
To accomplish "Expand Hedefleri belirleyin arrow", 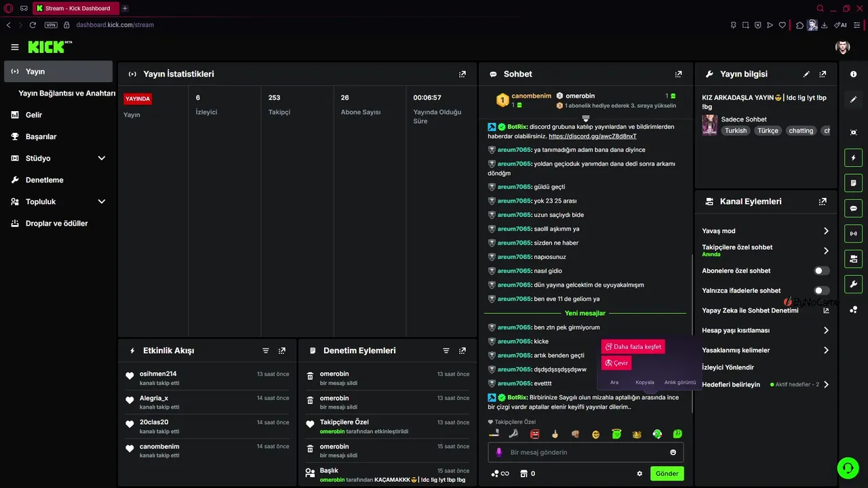I will 826,384.
